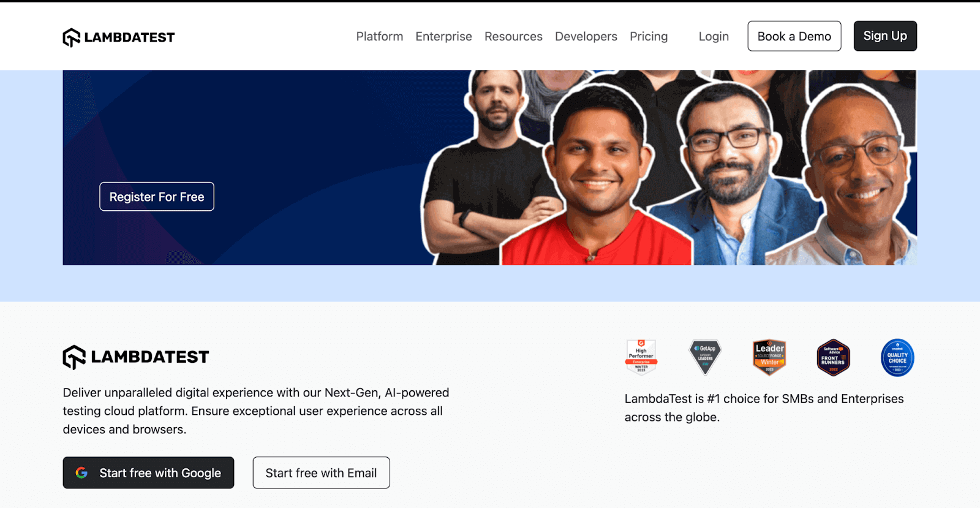Click the G2 High Performer badge

tap(641, 357)
